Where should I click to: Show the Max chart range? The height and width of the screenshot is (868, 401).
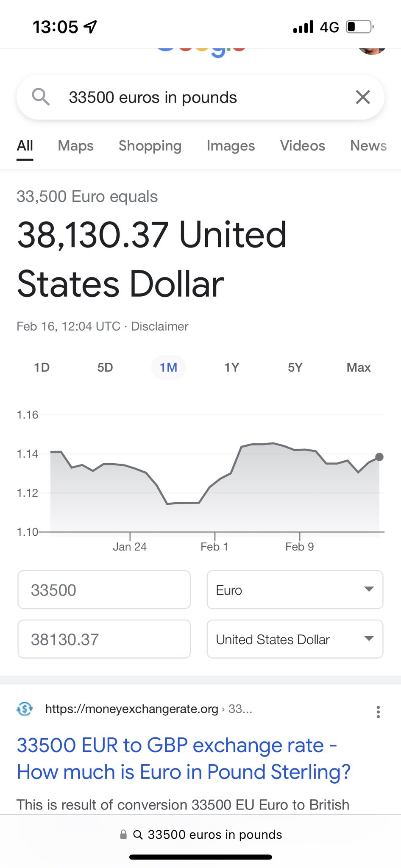pyautogui.click(x=359, y=367)
